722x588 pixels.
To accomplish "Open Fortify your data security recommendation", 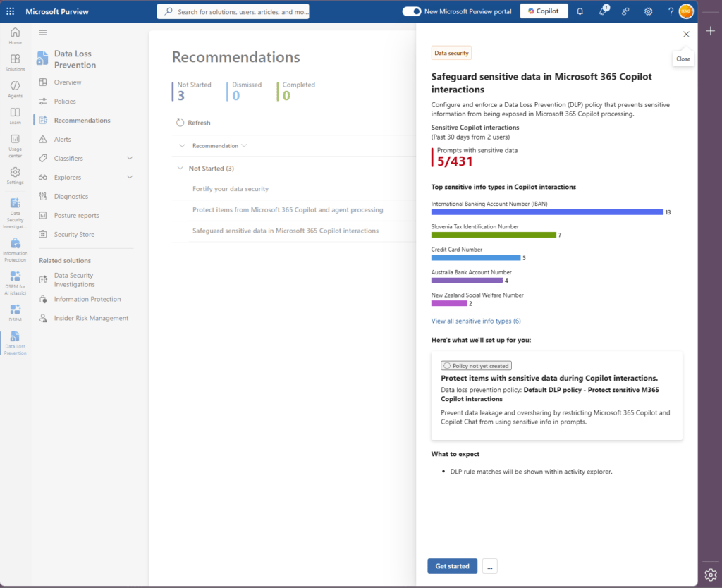I will tap(231, 189).
